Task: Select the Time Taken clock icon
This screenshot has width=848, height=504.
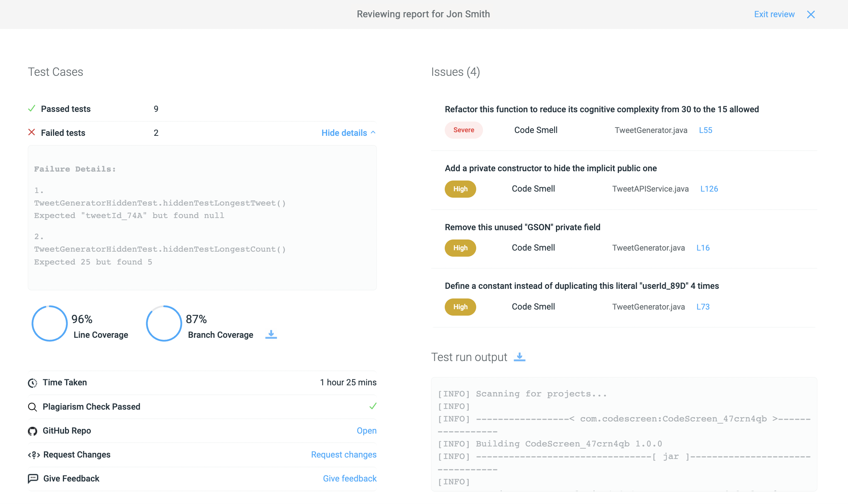Action: [33, 383]
